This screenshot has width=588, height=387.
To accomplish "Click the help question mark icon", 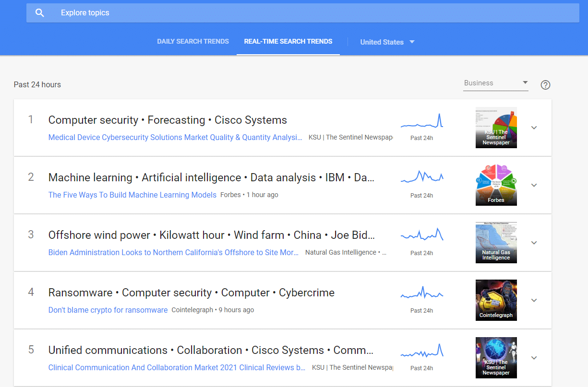I will (545, 85).
